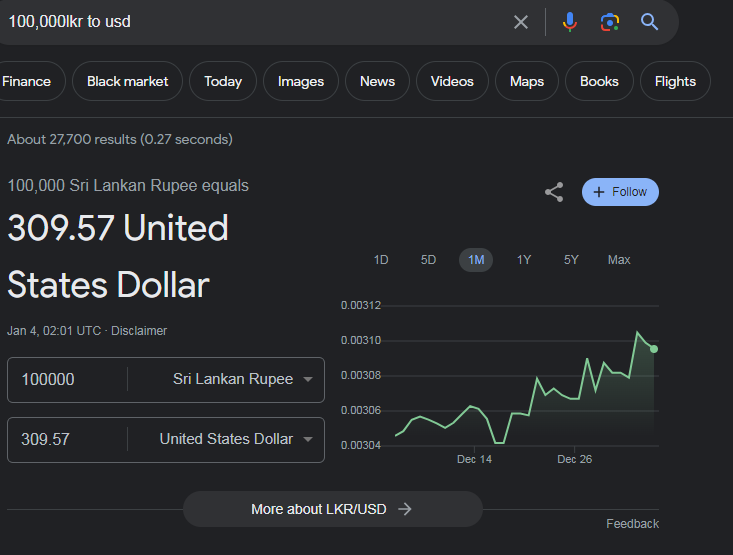Switch to Flights results
Image resolution: width=733 pixels, height=555 pixels.
click(x=675, y=81)
